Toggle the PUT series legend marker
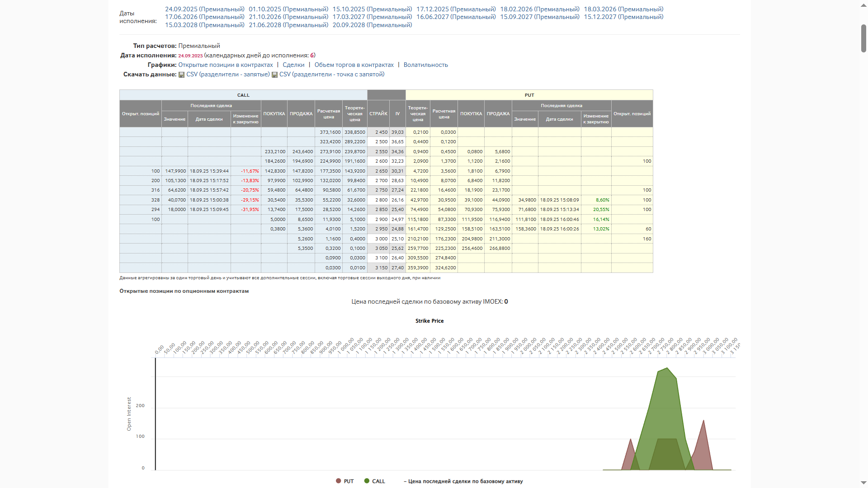Image resolution: width=868 pixels, height=488 pixels. [338, 481]
